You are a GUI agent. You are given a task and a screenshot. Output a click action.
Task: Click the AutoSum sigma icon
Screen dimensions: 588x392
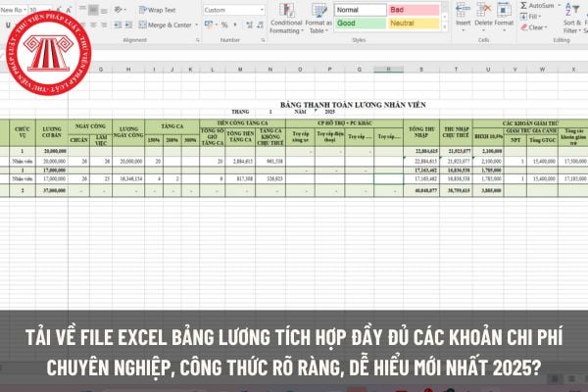pyautogui.click(x=523, y=6)
